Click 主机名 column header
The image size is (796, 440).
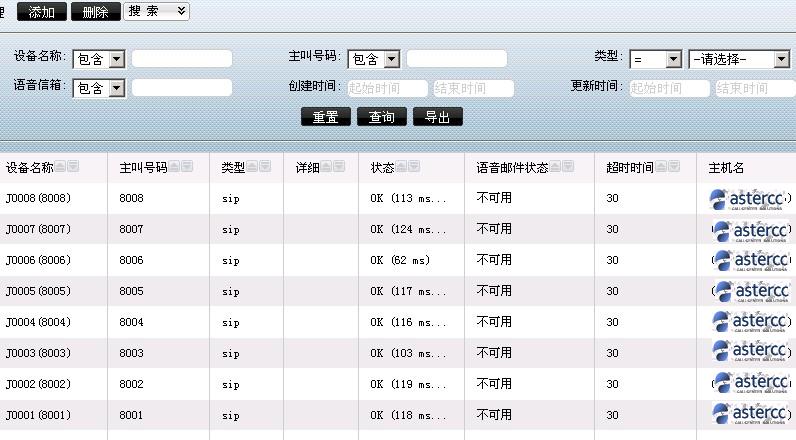coord(726,167)
